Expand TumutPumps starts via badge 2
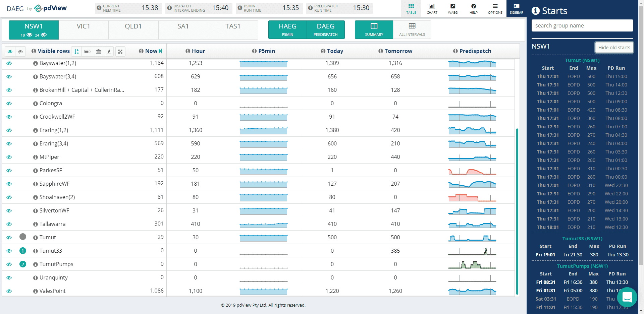This screenshot has height=314, width=644. pos(23,264)
